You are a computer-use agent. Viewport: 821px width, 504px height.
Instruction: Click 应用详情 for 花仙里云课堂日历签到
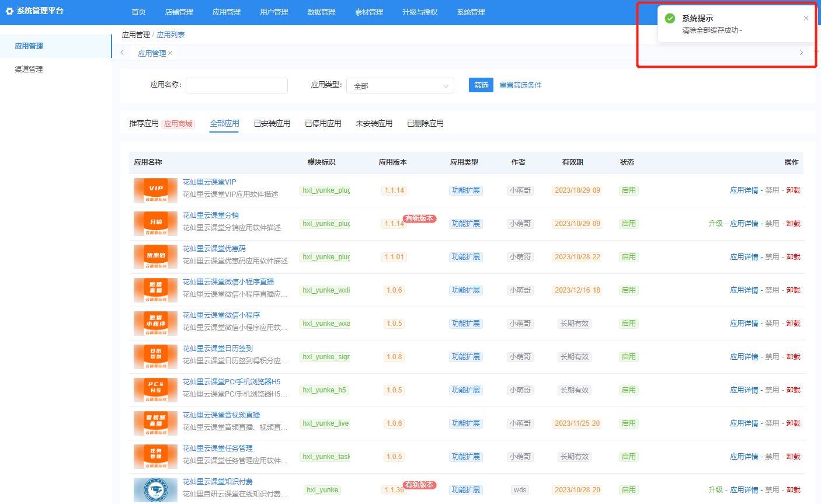tap(744, 357)
